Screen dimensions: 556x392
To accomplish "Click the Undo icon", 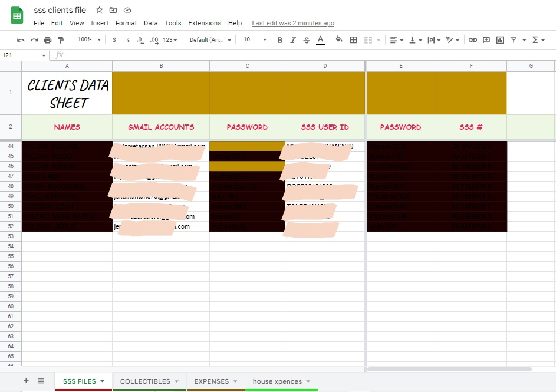I will pyautogui.click(x=21, y=40).
